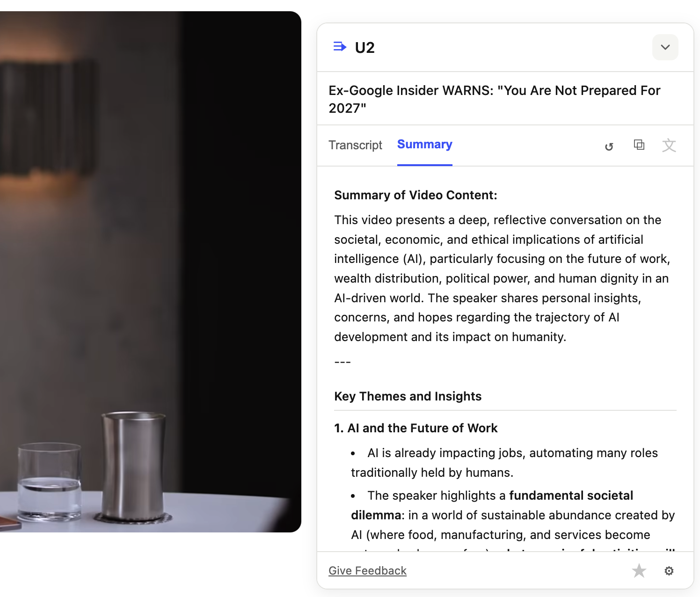Screen dimensions: 700x597
Task: Select the Summary tab
Action: point(424,145)
